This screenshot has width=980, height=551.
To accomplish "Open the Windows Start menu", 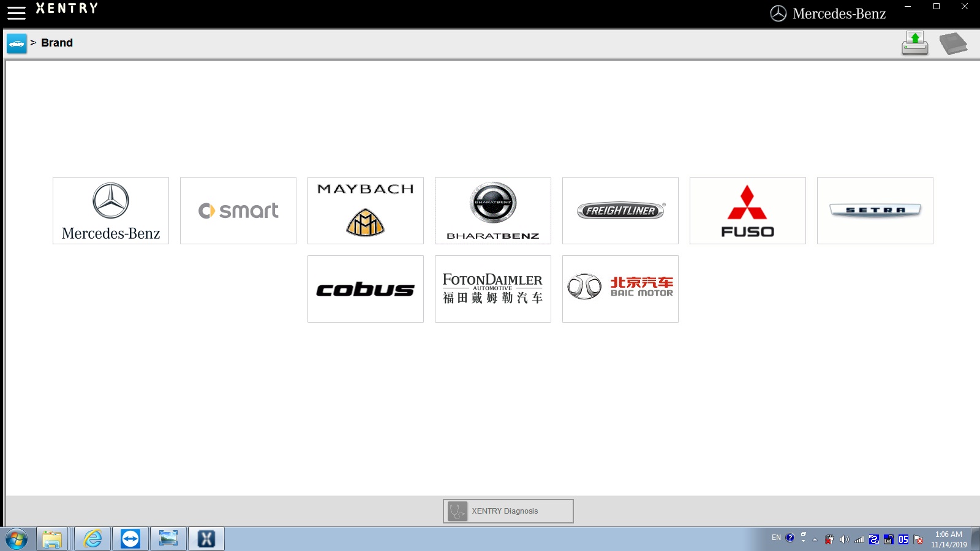I will [17, 539].
